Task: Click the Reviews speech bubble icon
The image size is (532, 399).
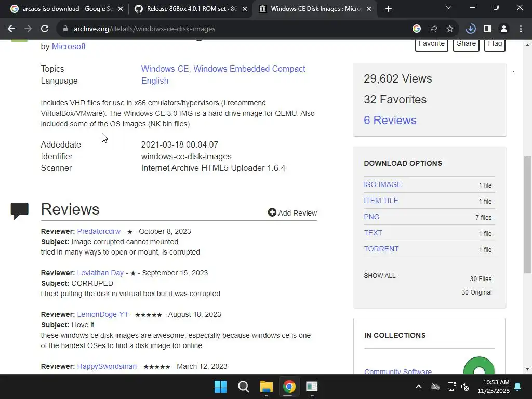Action: coord(19,211)
